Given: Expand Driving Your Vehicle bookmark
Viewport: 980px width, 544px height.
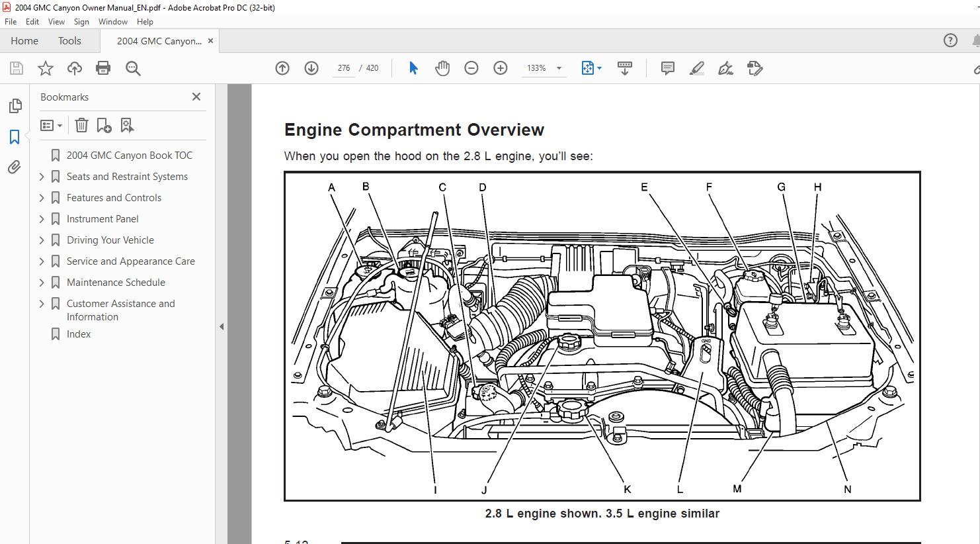Looking at the screenshot, I should point(42,240).
